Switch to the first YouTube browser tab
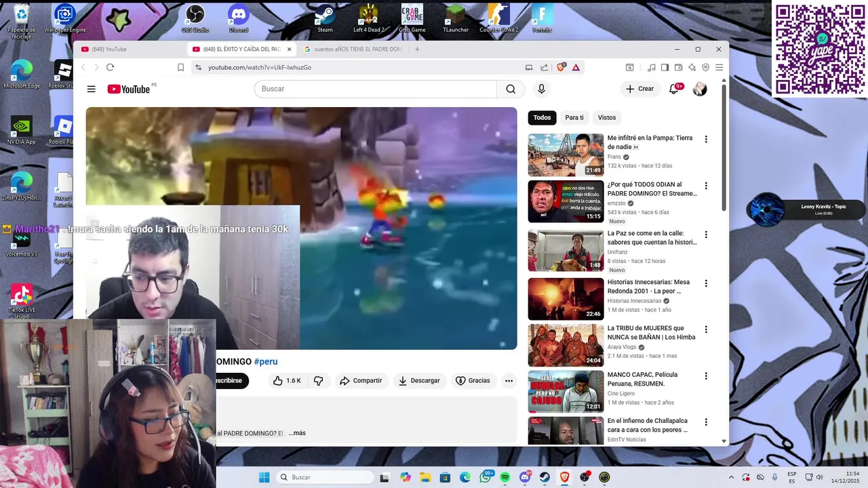The height and width of the screenshot is (488, 868). coord(129,49)
